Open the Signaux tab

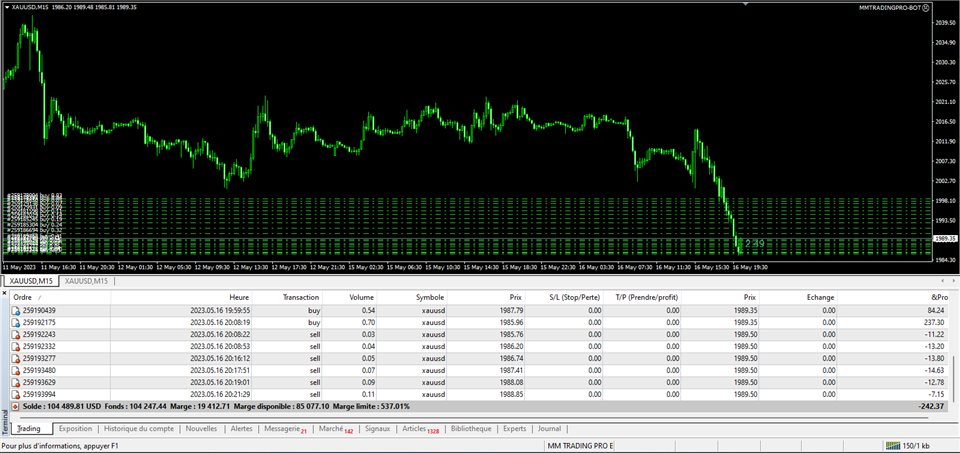pyautogui.click(x=377, y=429)
